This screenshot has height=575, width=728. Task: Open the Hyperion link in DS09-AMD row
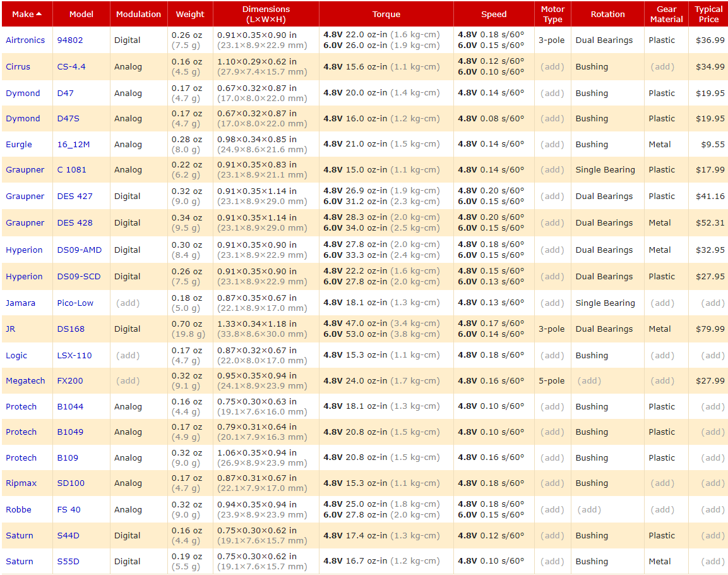coord(24,250)
